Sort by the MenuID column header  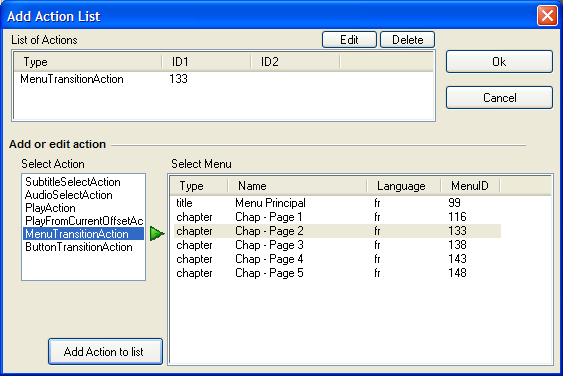click(470, 186)
